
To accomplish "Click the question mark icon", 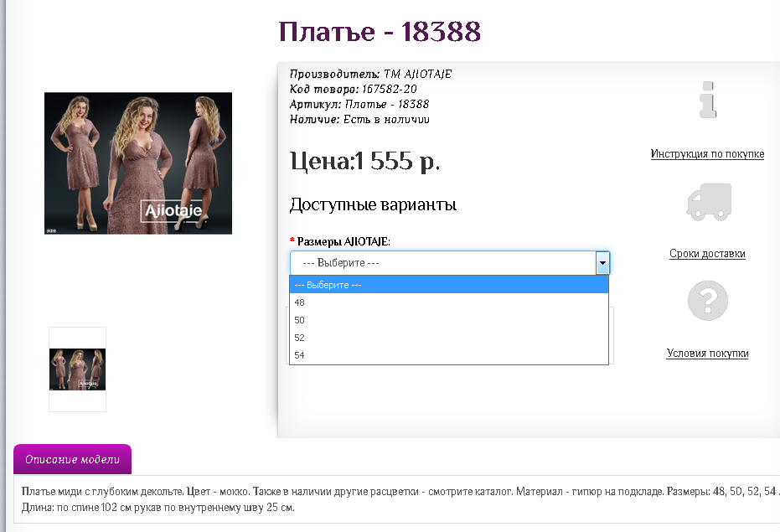I will [x=708, y=301].
